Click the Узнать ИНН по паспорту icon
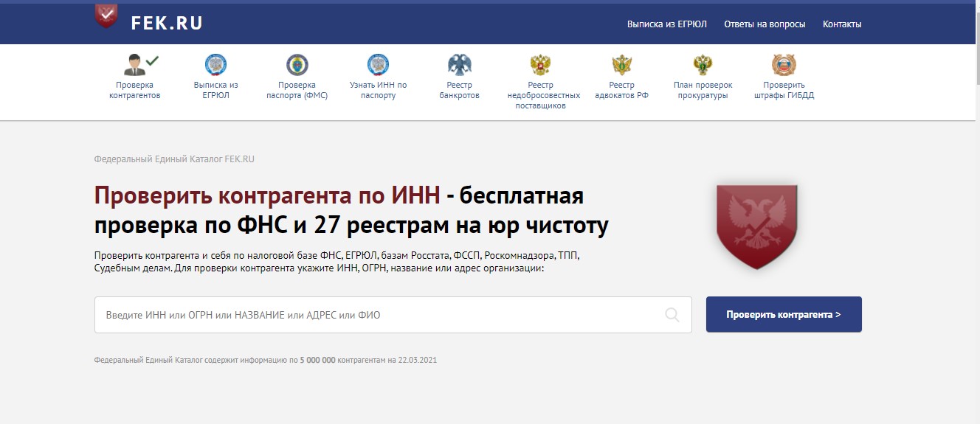This screenshot has width=980, height=424. pos(378,64)
